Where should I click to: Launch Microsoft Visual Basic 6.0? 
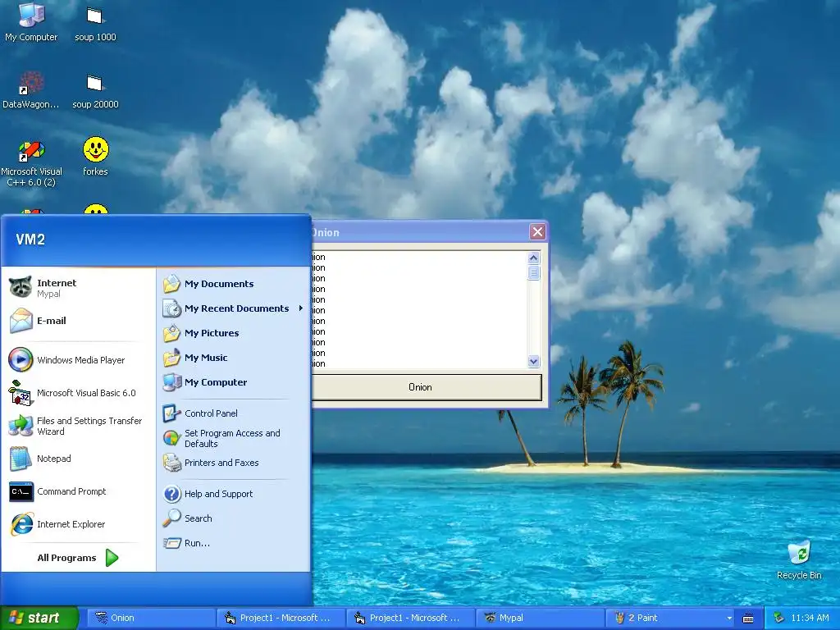(x=78, y=393)
